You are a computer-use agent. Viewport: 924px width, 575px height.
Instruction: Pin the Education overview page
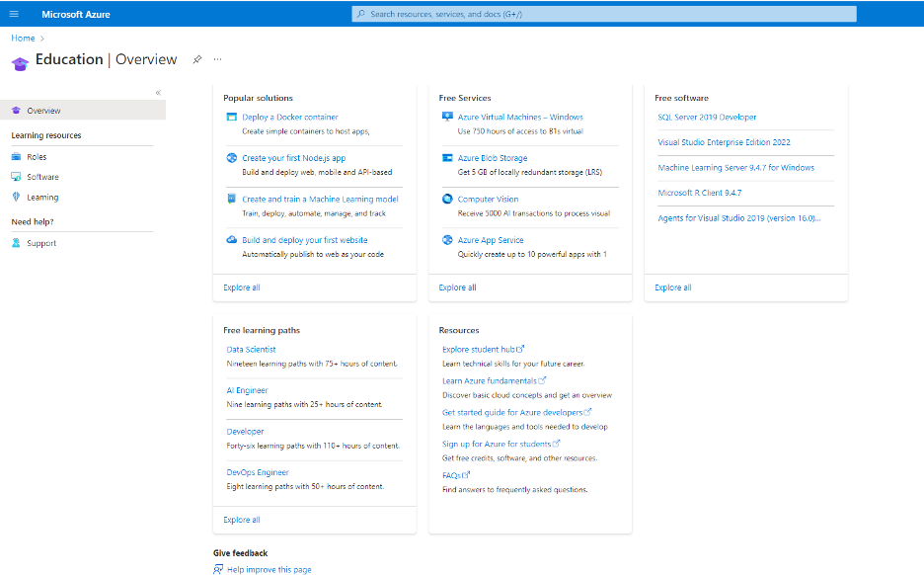pyautogui.click(x=197, y=59)
